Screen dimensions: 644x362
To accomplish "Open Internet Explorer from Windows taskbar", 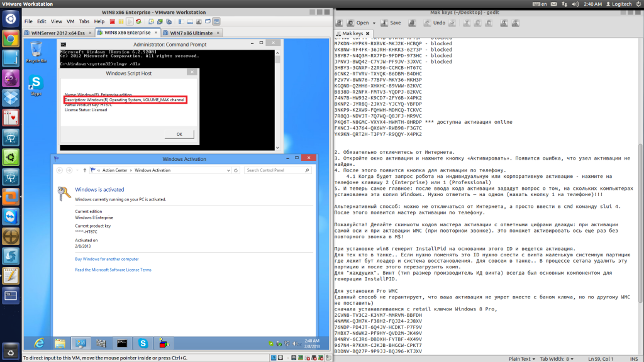I will (39, 343).
